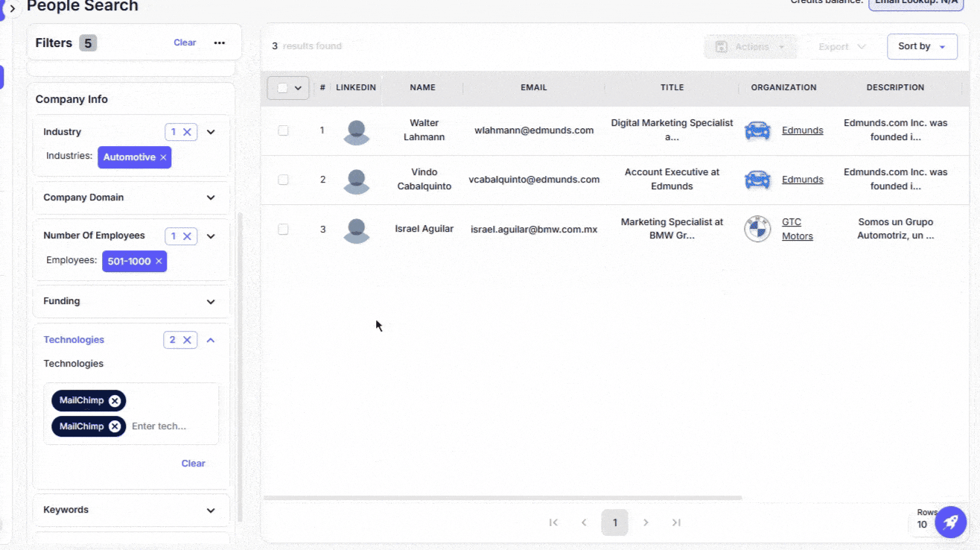Screen dimensions: 980x550
Task: Collapse the Technologies filter section
Action: 211,340
